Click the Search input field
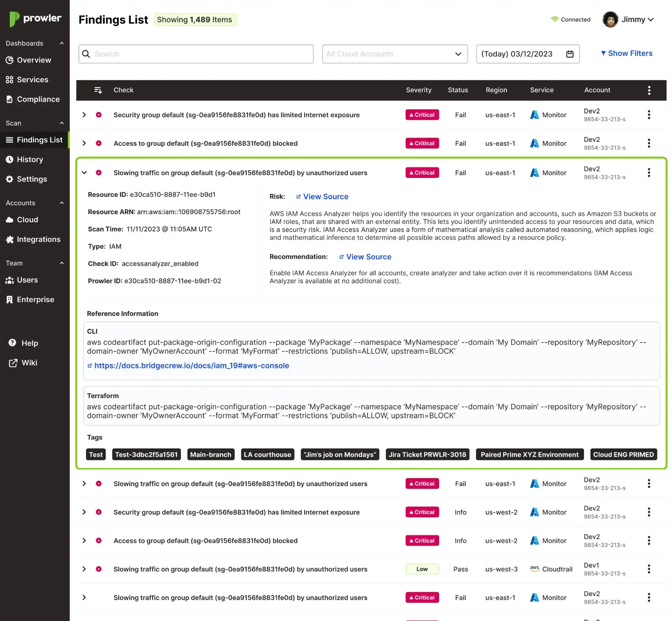The width and height of the screenshot is (672, 621). [x=196, y=54]
